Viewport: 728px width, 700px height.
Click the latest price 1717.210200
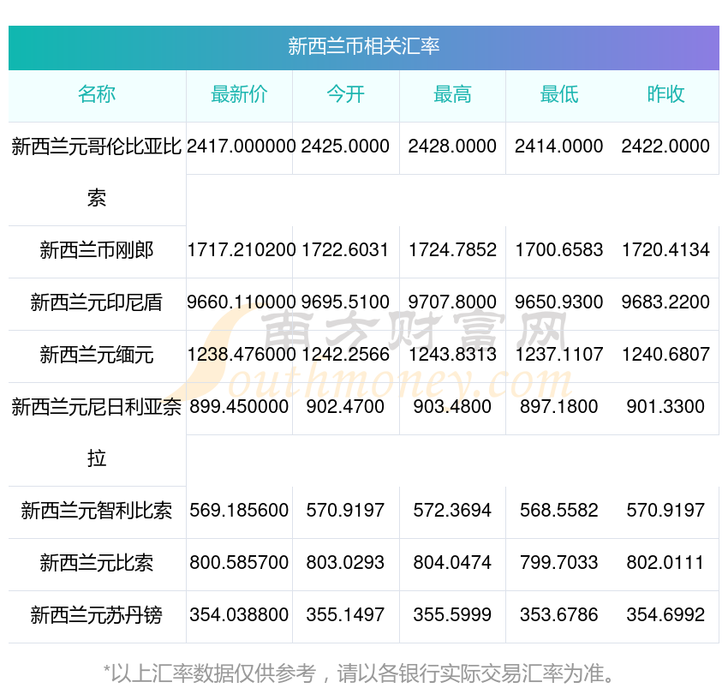click(241, 250)
